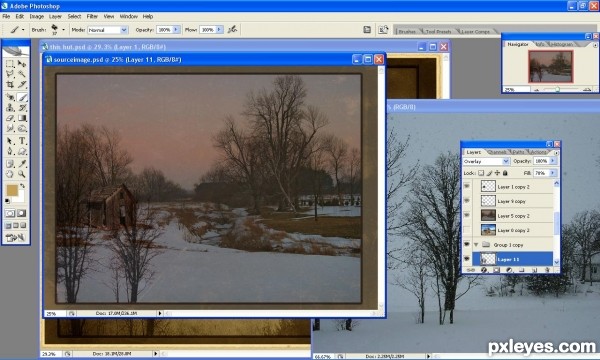Toggle lock position in Layers panel
This screenshot has width=600, height=360.
[x=497, y=173]
